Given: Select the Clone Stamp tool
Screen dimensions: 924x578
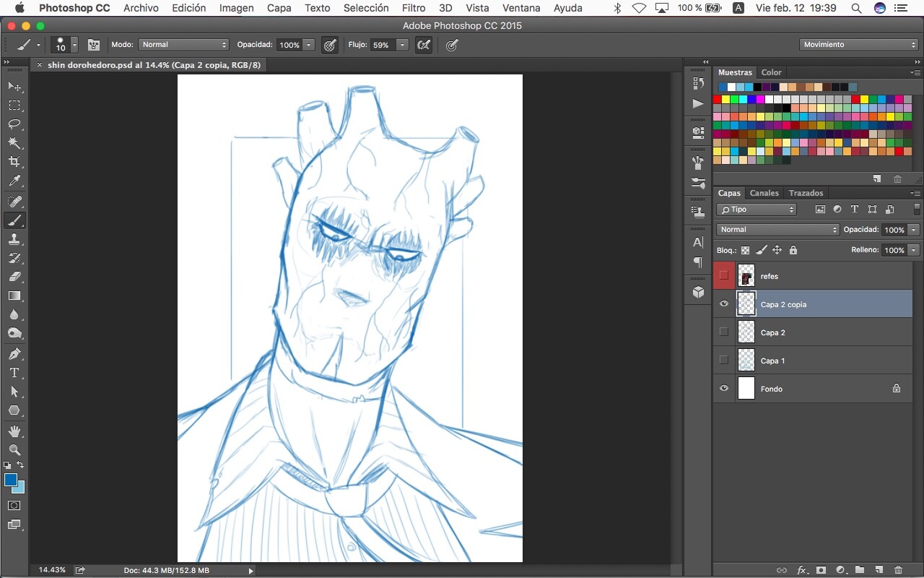Looking at the screenshot, I should (x=14, y=239).
